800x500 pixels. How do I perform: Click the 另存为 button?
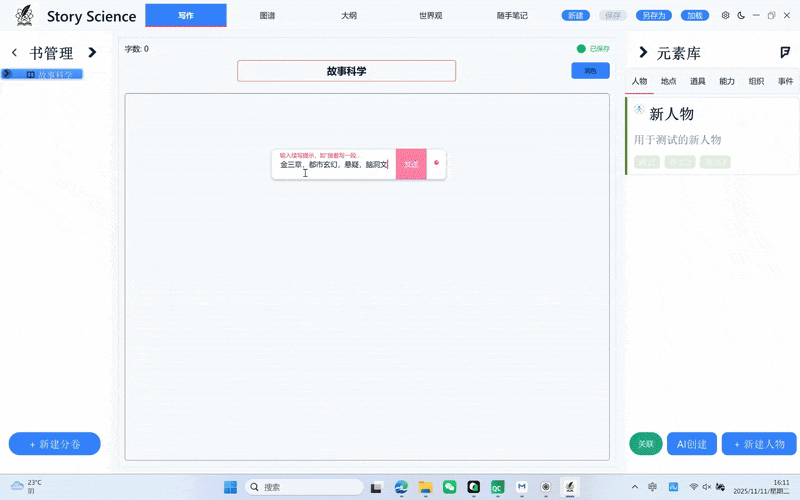tap(654, 15)
